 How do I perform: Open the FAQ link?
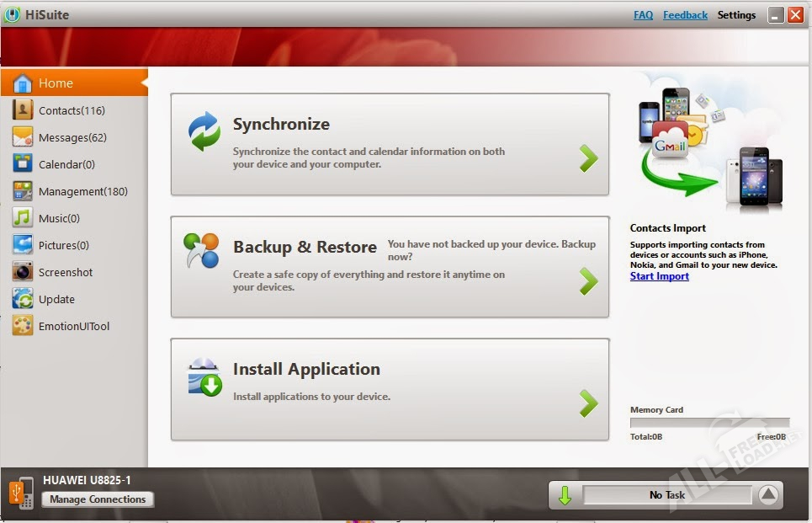[643, 15]
